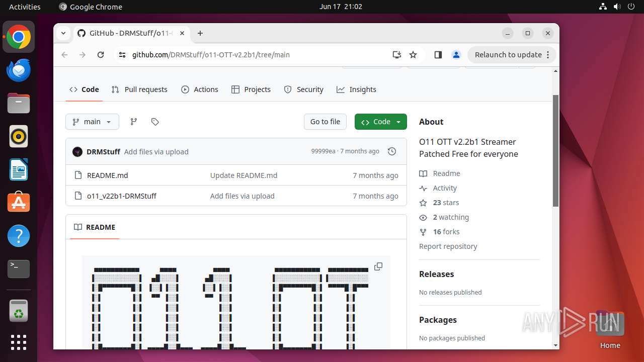View repository tags icon
Screen dimensions: 644x362
[155, 122]
